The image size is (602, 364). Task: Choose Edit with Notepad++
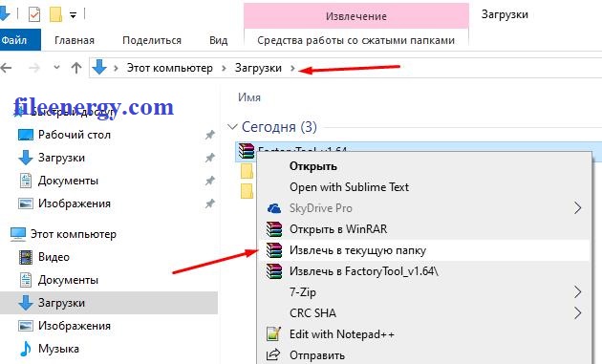[x=342, y=334]
